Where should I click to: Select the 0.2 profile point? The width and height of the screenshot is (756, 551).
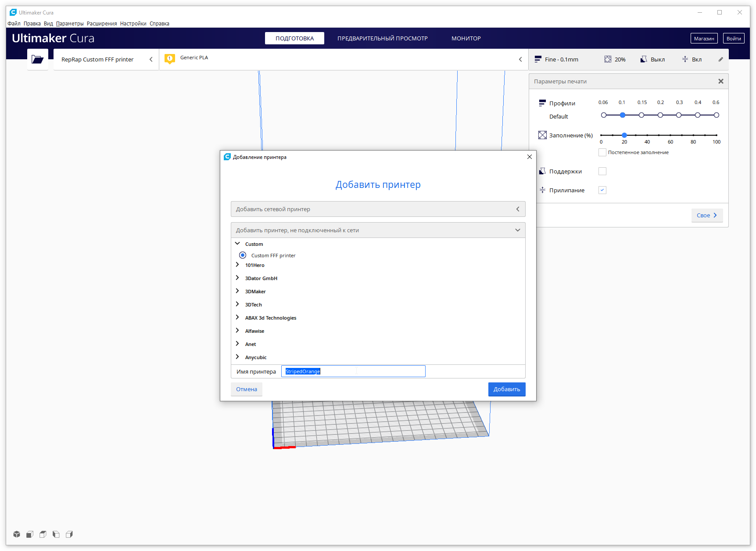[x=660, y=115]
